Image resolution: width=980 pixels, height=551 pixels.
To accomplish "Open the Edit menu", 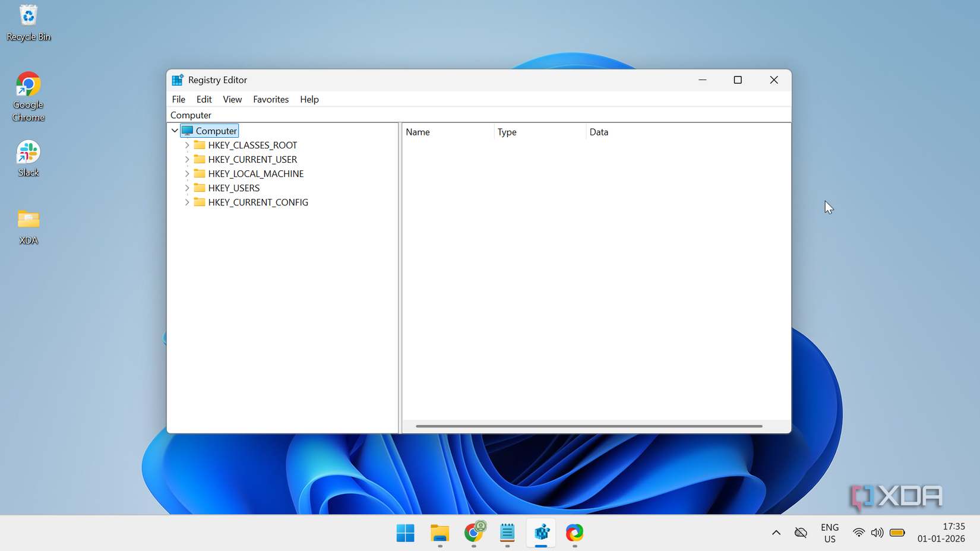I will click(x=204, y=99).
